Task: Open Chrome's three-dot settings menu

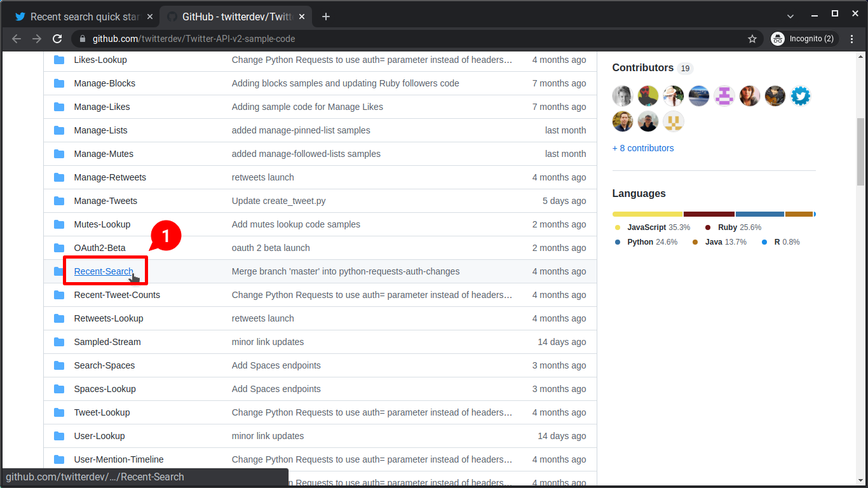Action: click(852, 39)
